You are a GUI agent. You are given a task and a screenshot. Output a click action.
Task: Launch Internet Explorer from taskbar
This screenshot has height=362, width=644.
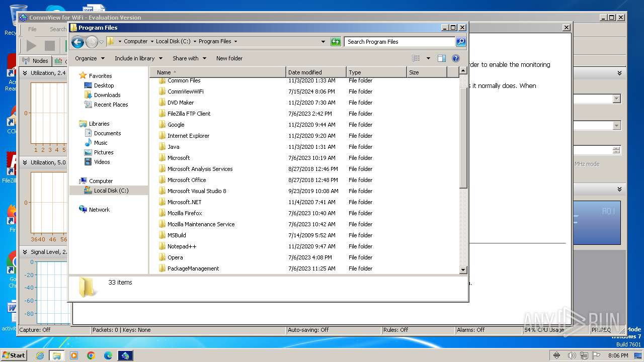pyautogui.click(x=40, y=355)
